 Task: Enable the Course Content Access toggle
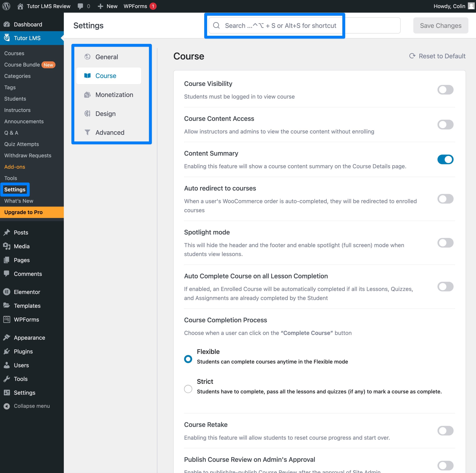click(445, 125)
